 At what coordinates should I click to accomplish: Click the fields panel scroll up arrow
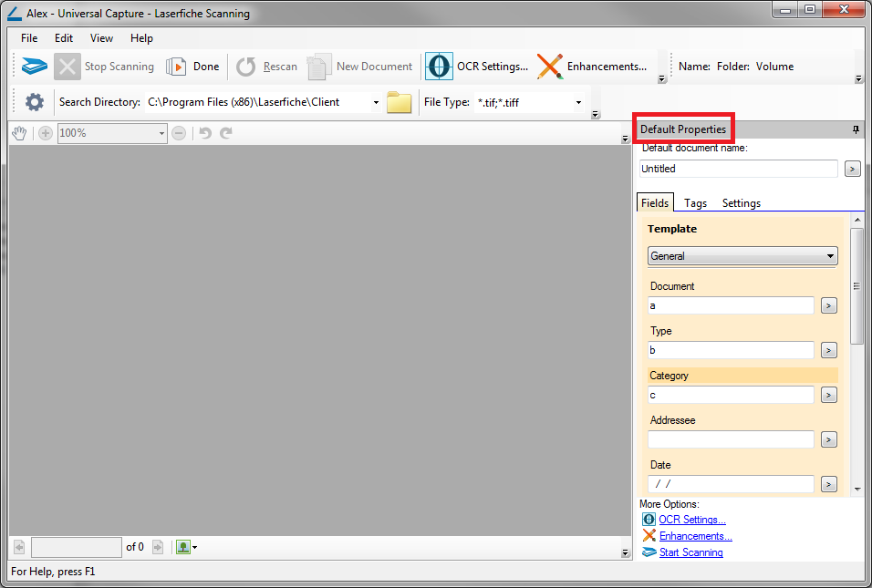pyautogui.click(x=857, y=220)
